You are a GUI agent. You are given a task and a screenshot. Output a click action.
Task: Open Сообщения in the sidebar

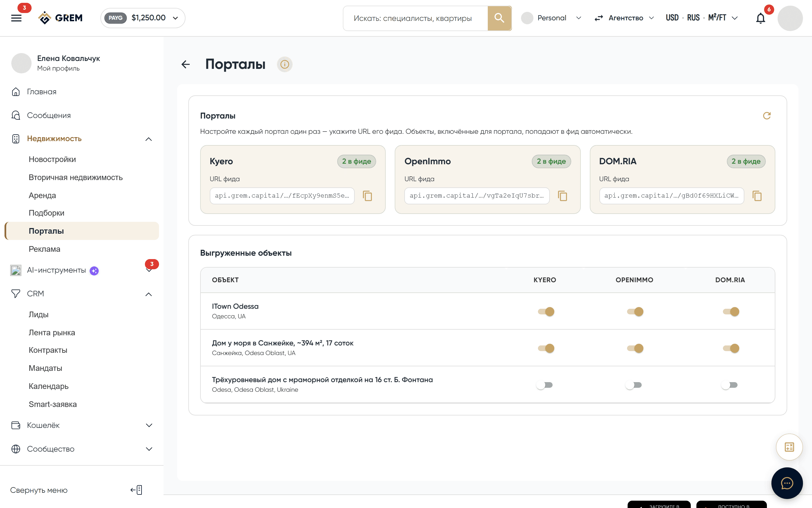(x=49, y=115)
